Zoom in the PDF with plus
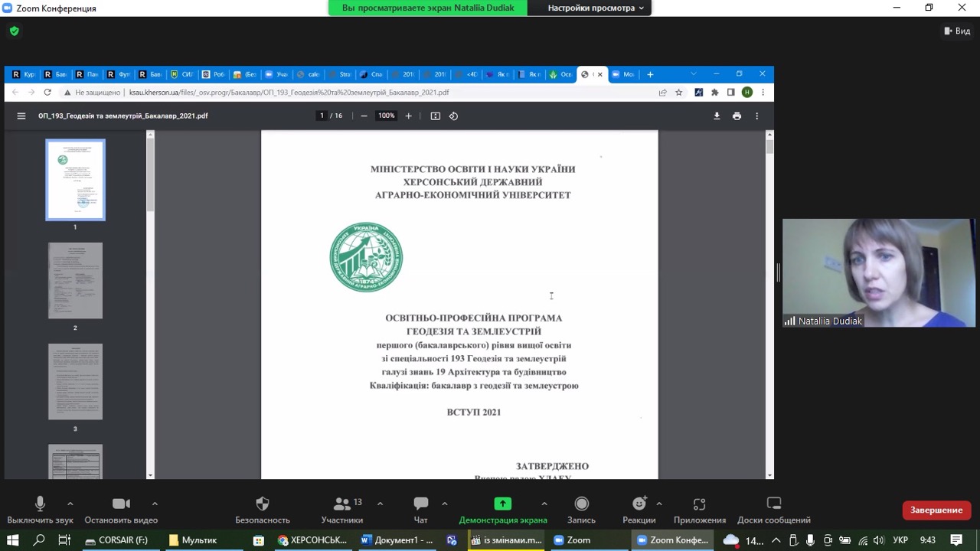 click(x=408, y=116)
